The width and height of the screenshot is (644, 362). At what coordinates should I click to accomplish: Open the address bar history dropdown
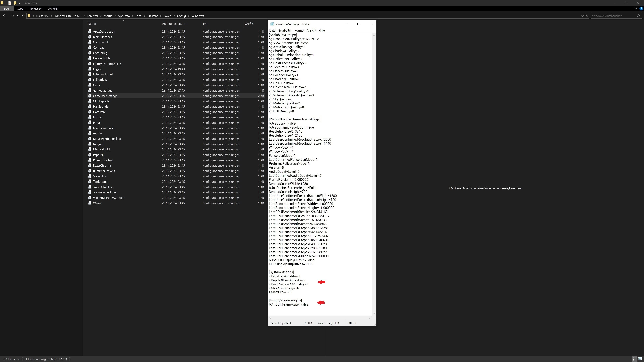(x=583, y=16)
